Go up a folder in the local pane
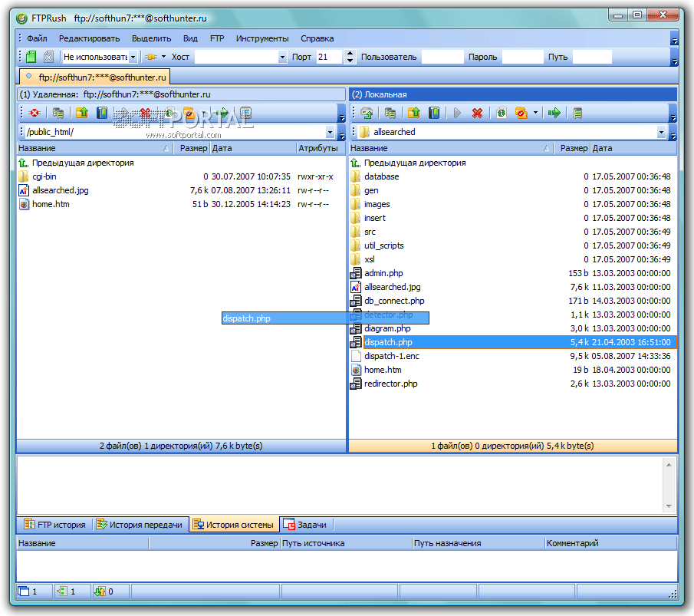Image resolution: width=694 pixels, height=616 pixels. pos(414,114)
